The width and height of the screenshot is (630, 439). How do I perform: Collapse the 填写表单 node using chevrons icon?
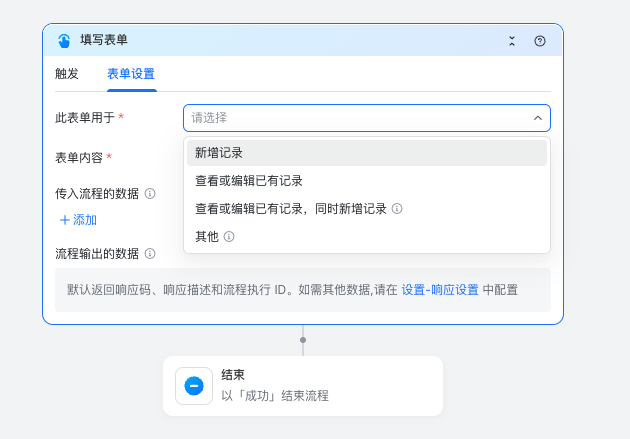512,41
